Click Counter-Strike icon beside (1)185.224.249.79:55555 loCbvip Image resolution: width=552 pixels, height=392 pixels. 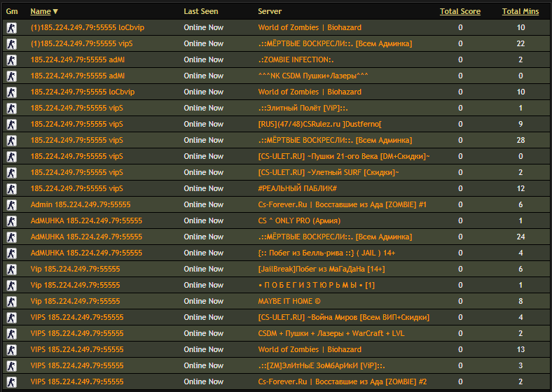tap(12, 28)
